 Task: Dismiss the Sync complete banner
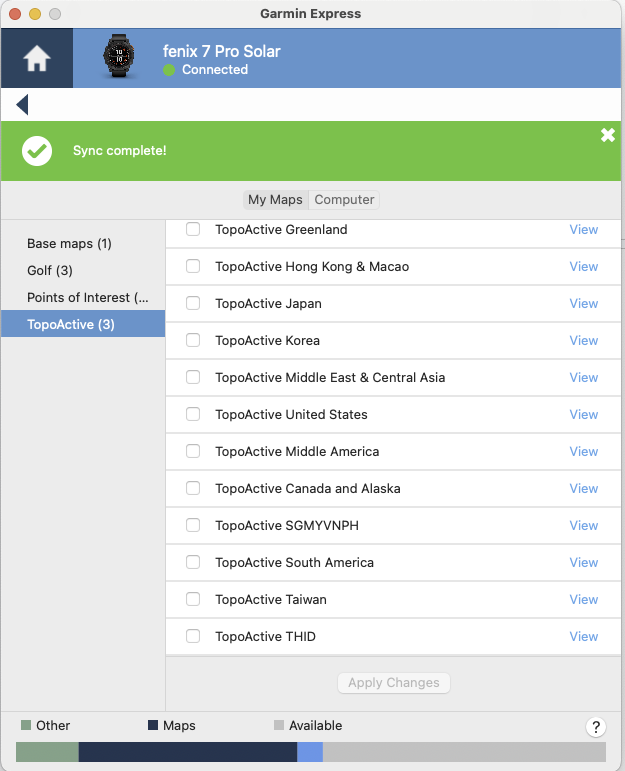[607, 135]
